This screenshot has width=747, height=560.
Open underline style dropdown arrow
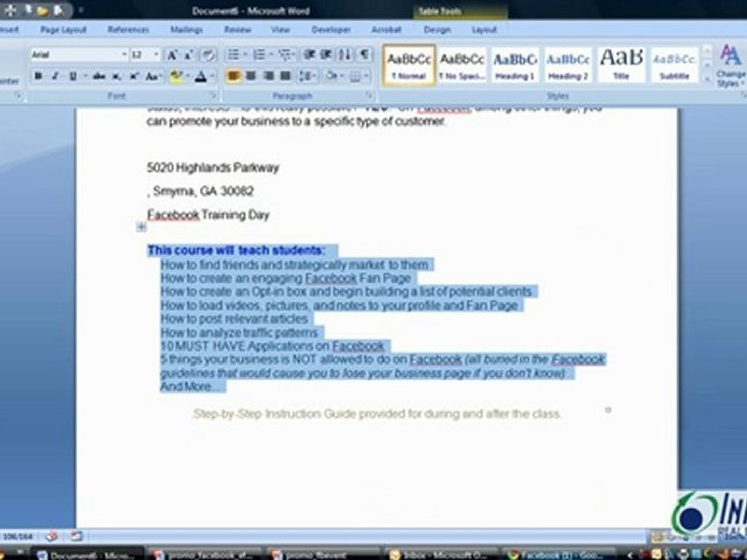point(85,76)
